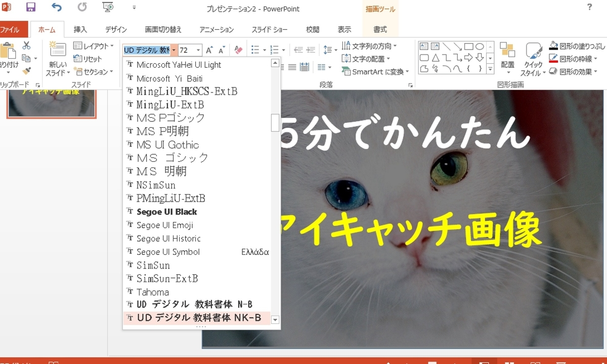Open the セクション section dropdown
Viewport: 607px width, 364px height.
pos(94,71)
